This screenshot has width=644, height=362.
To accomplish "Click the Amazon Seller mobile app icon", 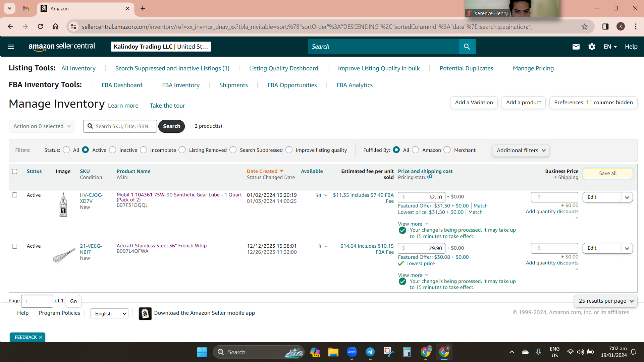I will 145,313.
